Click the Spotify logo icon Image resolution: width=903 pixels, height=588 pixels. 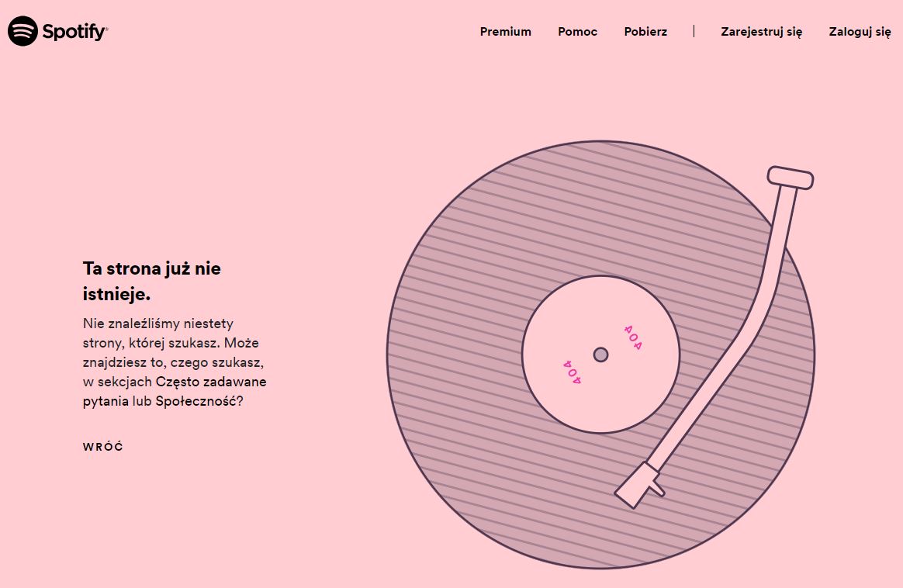tap(22, 31)
